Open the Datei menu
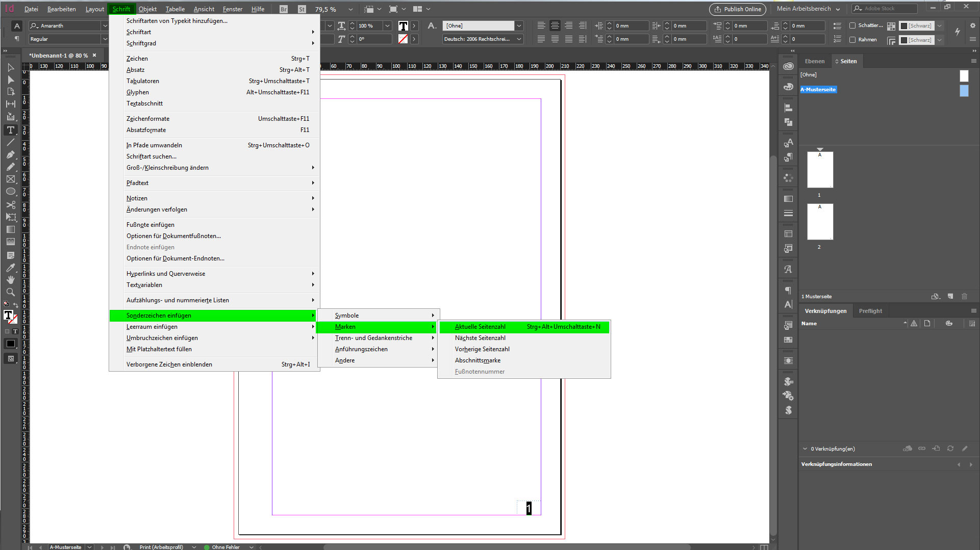 pyautogui.click(x=31, y=9)
